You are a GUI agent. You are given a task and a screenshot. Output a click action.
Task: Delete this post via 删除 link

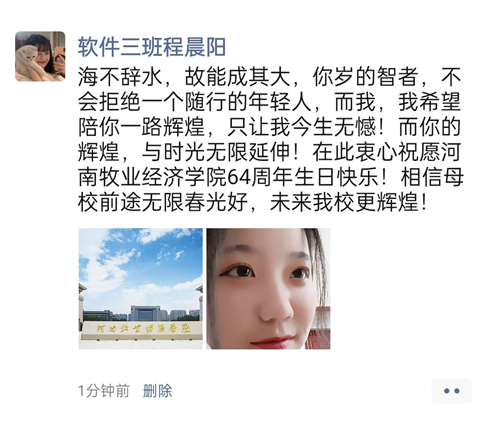158,391
